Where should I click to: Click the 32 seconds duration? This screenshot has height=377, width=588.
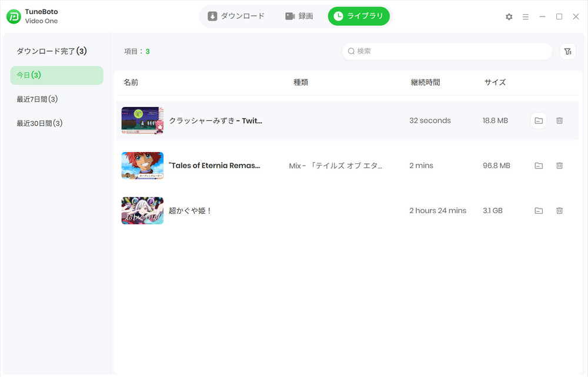click(430, 120)
